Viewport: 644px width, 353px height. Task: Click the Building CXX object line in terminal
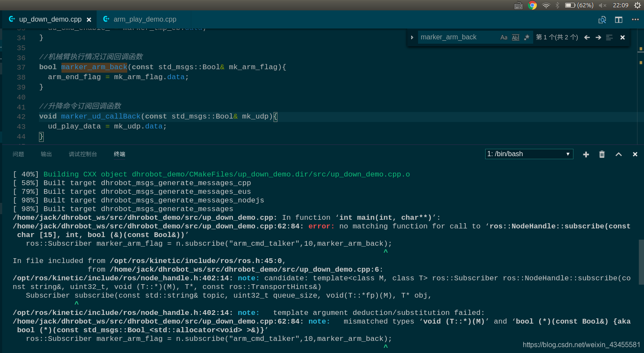click(211, 174)
